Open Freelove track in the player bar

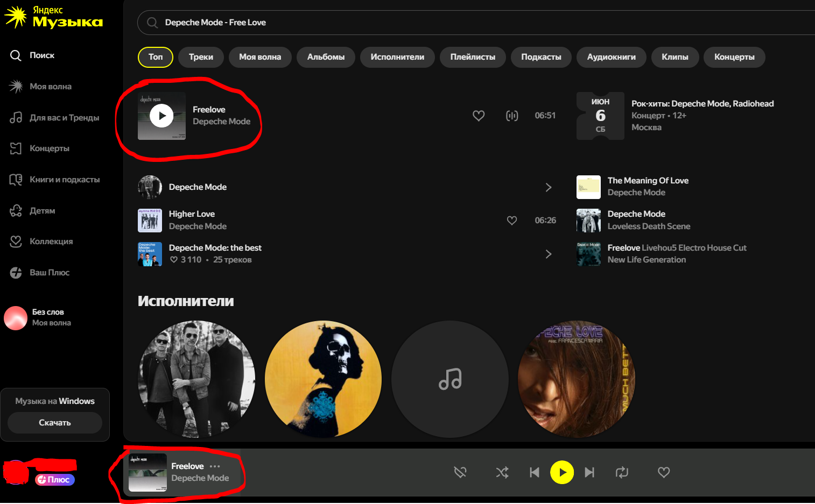pos(187,466)
